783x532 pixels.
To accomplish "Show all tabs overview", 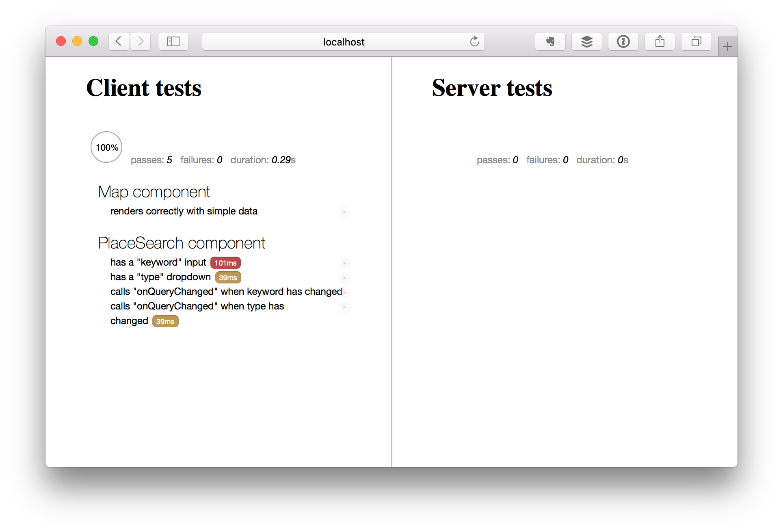I will (x=696, y=41).
